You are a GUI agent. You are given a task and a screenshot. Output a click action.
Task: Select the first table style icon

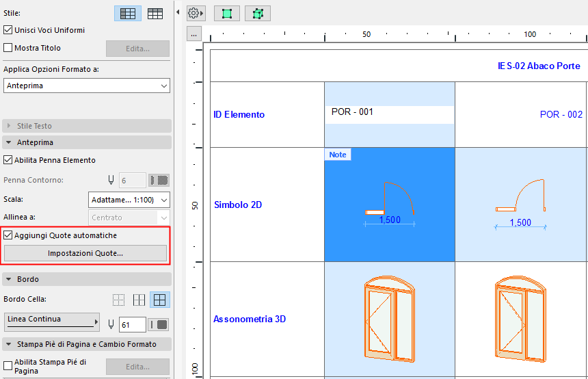click(x=127, y=14)
